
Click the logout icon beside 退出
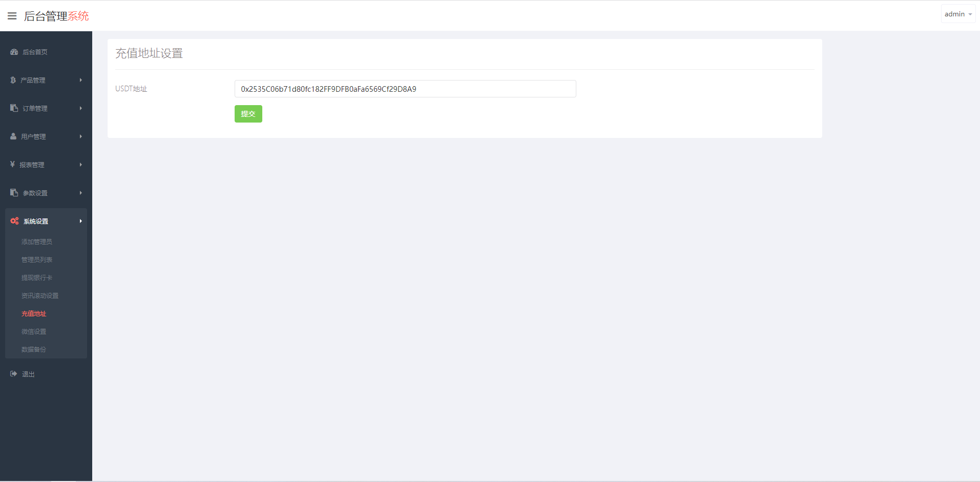pyautogui.click(x=13, y=374)
